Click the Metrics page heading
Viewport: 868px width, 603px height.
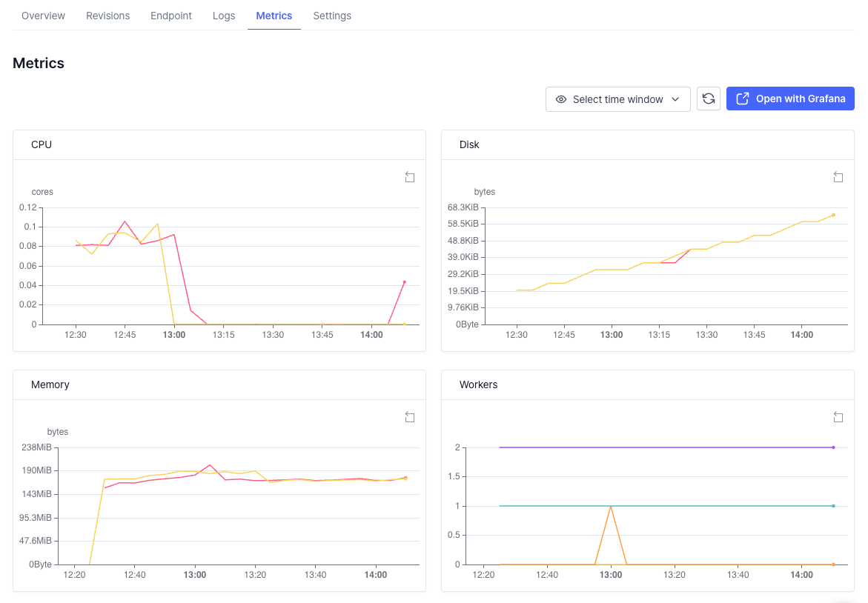tap(39, 63)
